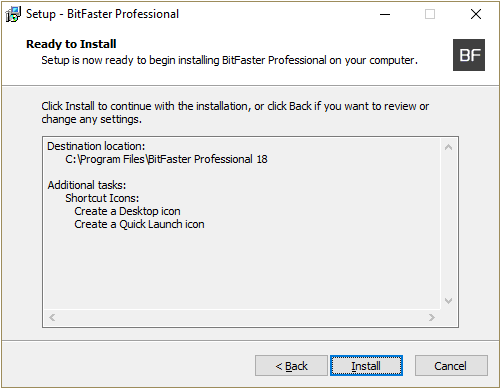Click the Ready to Install heading
Viewport: 501px width, 389px height.
pyautogui.click(x=71, y=44)
